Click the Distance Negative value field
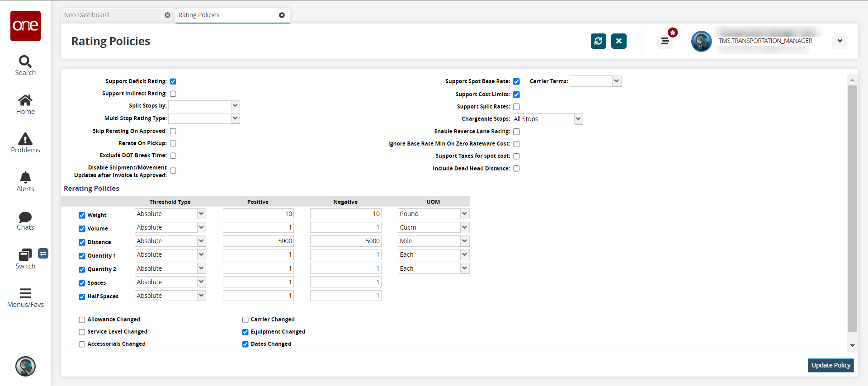The width and height of the screenshot is (868, 386). (x=346, y=241)
